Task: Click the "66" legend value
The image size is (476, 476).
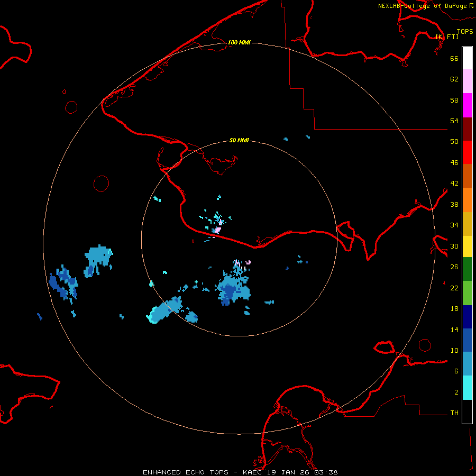Action: 454,58
